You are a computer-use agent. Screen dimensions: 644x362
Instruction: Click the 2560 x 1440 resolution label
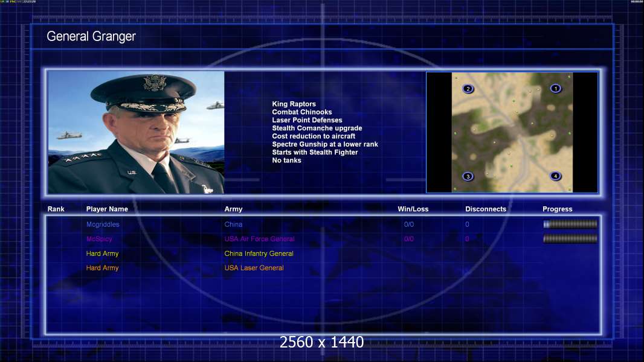(321, 342)
